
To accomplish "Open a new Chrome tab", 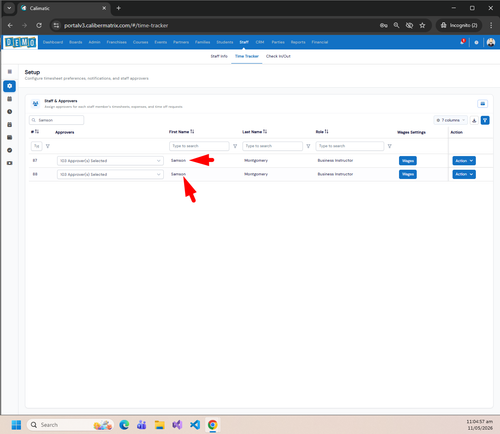I will click(x=118, y=8).
